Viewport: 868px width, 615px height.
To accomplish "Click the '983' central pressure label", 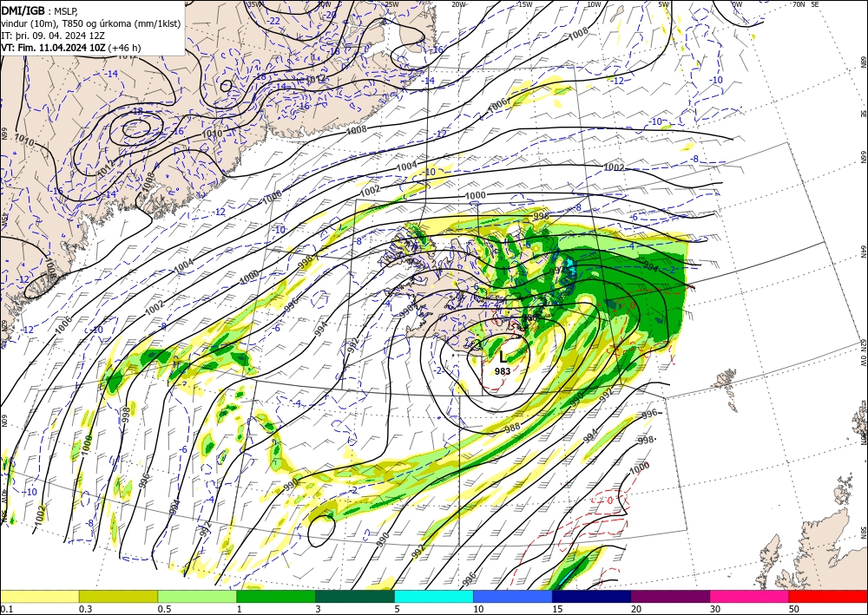I will (503, 371).
